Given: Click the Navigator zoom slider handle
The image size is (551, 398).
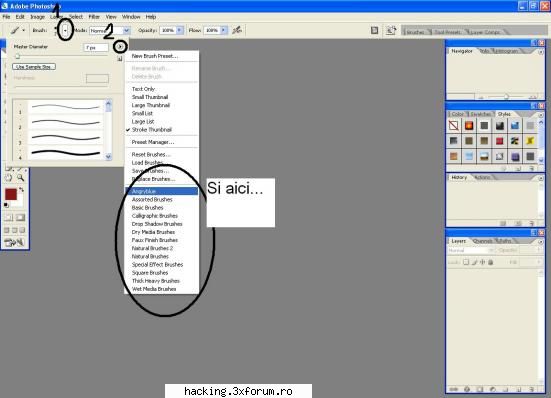Looking at the screenshot, I should coord(506,97).
